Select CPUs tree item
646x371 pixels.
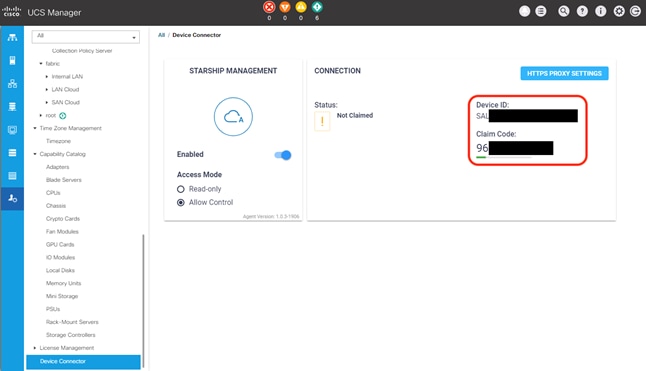(53, 193)
